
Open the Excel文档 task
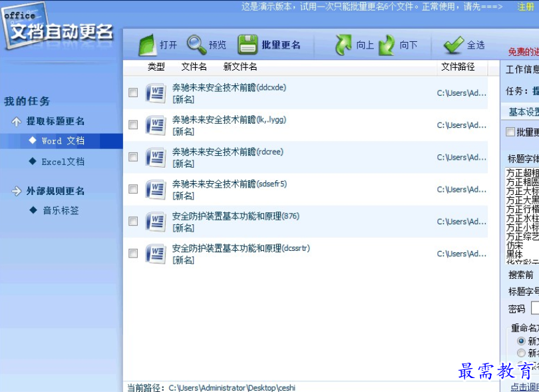pyautogui.click(x=63, y=162)
